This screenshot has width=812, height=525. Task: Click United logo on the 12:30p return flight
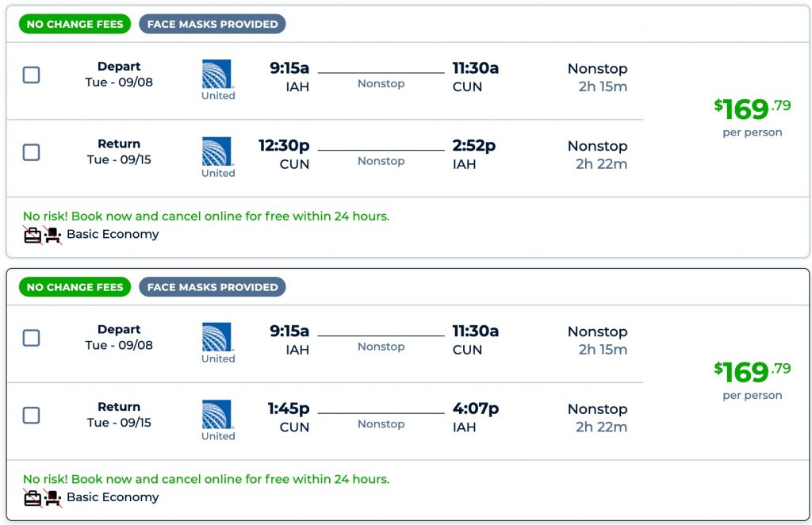[217, 151]
